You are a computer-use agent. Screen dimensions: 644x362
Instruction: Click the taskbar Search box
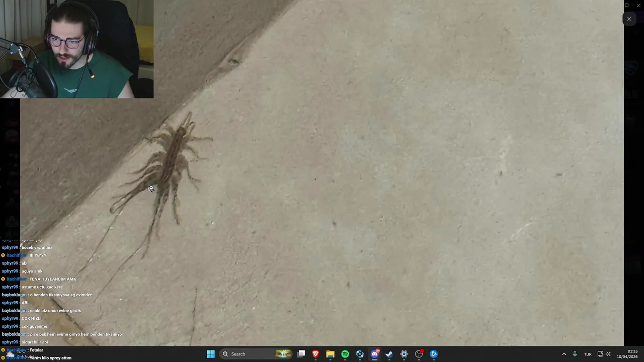pyautogui.click(x=257, y=354)
